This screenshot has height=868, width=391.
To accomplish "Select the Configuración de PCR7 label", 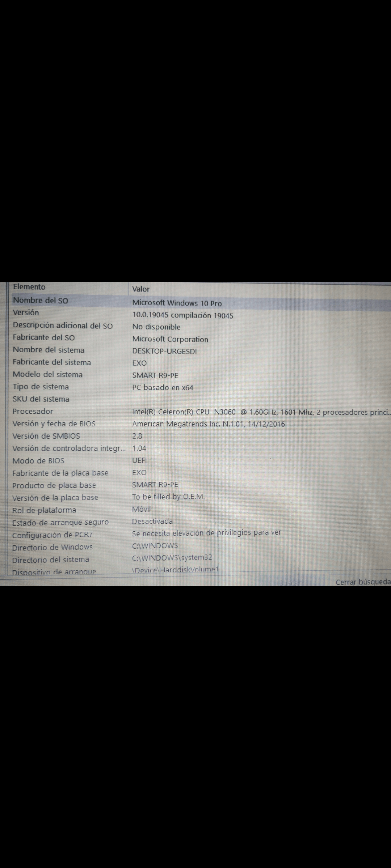I will click(x=52, y=535).
